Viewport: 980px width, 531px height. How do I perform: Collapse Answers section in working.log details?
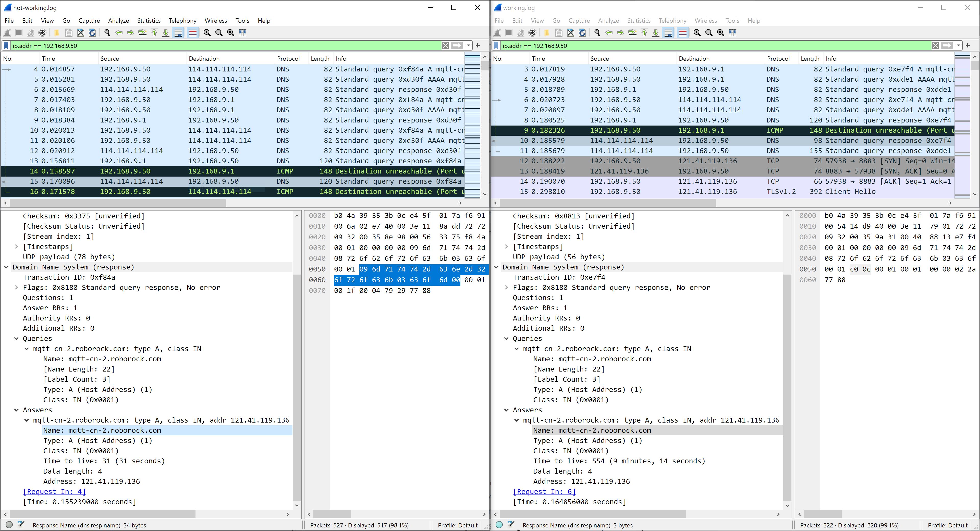click(x=506, y=410)
